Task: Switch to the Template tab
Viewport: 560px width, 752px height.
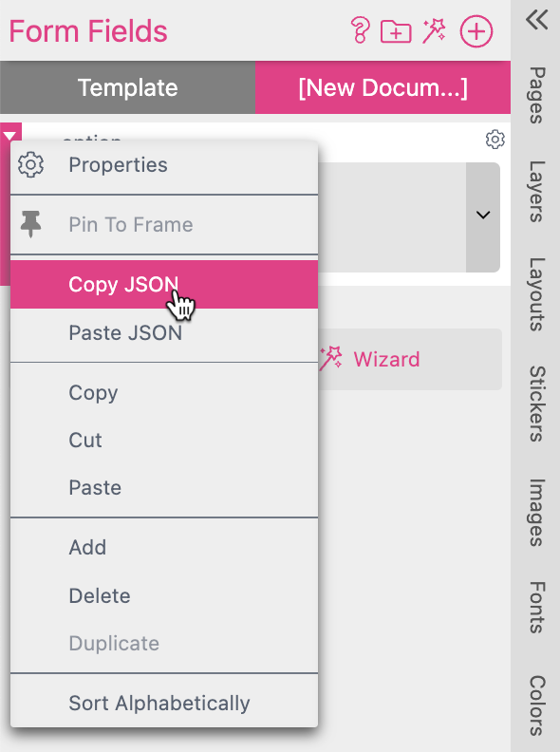Action: [127, 87]
